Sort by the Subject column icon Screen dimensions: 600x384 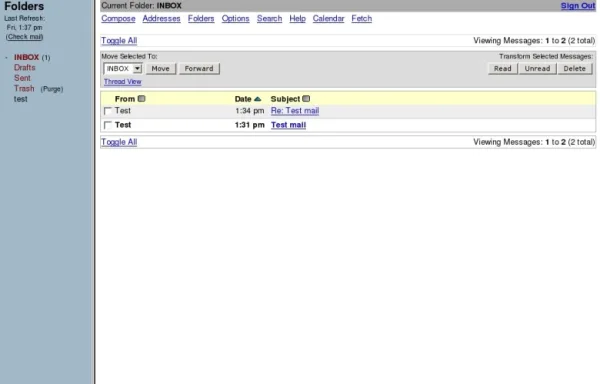click(x=306, y=99)
